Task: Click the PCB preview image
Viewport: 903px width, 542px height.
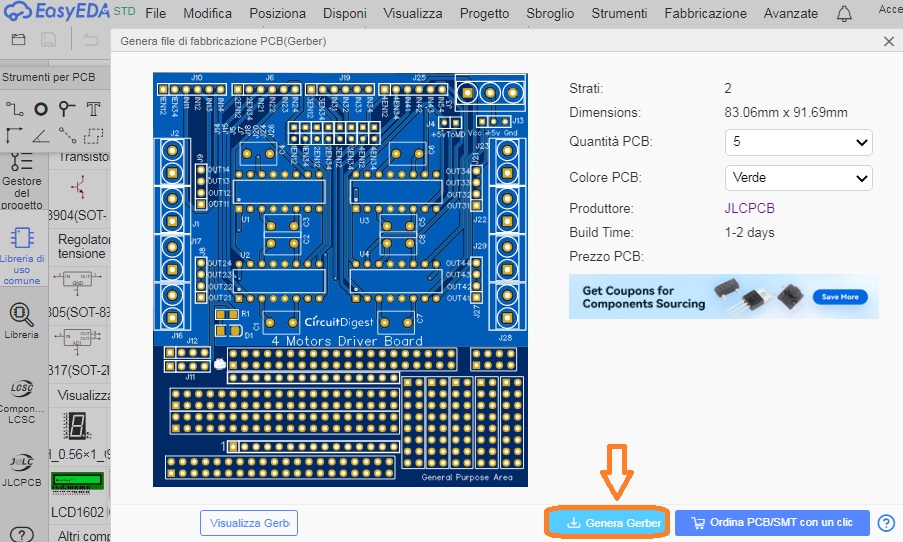Action: (x=340, y=279)
